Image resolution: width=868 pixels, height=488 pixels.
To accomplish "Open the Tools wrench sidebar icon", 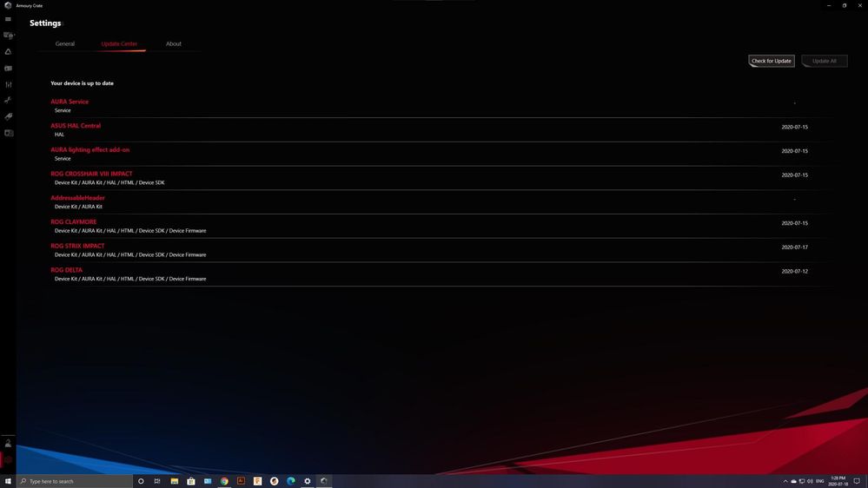I will (8, 100).
